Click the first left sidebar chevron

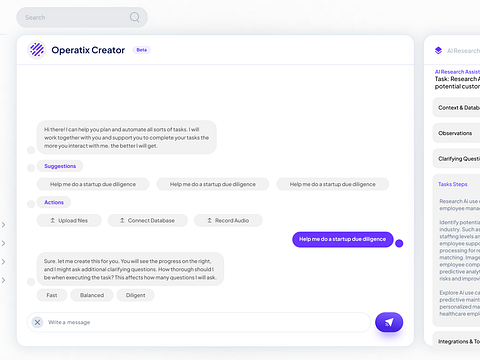3,225
